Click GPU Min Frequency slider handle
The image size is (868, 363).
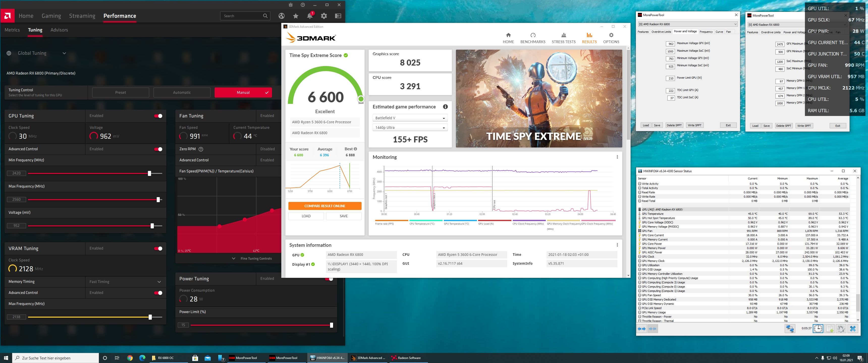pos(149,173)
